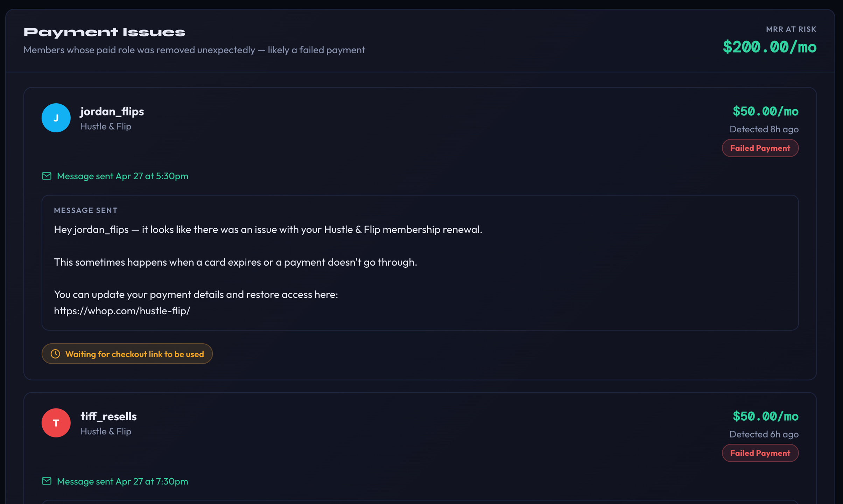Click the clock icon in the waiting badge
This screenshot has width=843, height=504.
[x=55, y=354]
